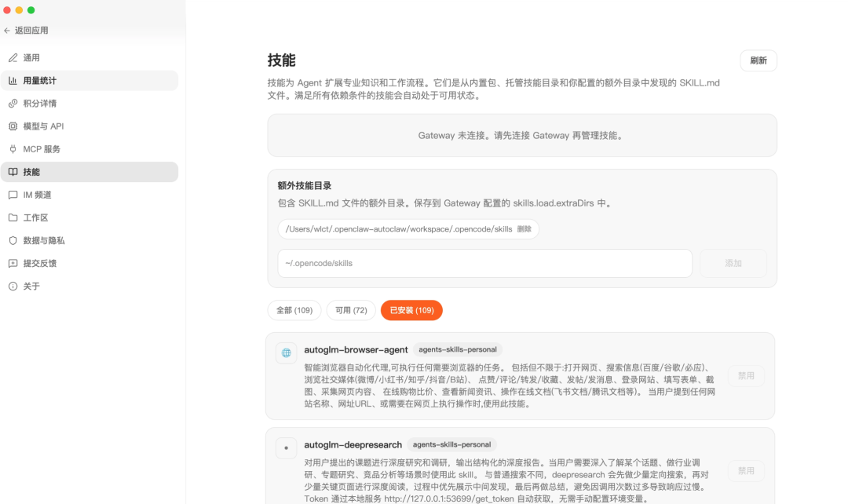Viewport: 848px width, 504px height.
Task: Click the 刷新 refresh button
Action: pos(758,60)
